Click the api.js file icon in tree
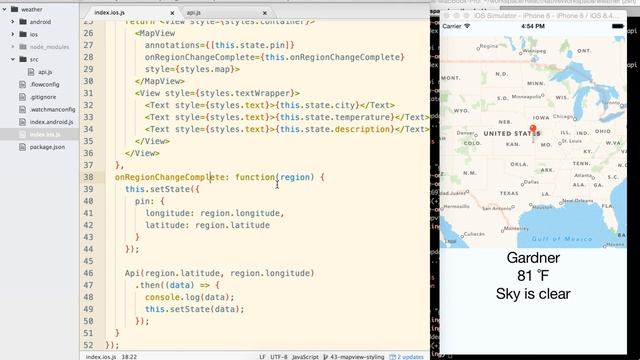Viewport: 640px width, 360px height. tap(31, 72)
